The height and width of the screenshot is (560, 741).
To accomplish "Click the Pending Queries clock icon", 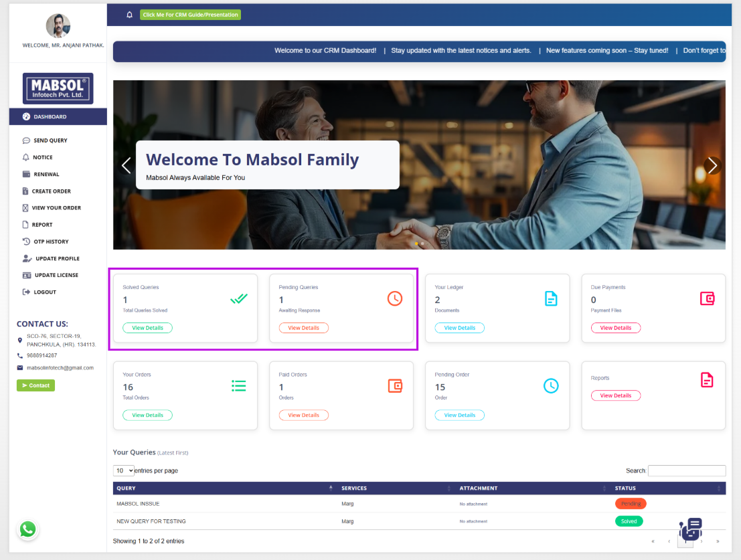I will [x=395, y=298].
